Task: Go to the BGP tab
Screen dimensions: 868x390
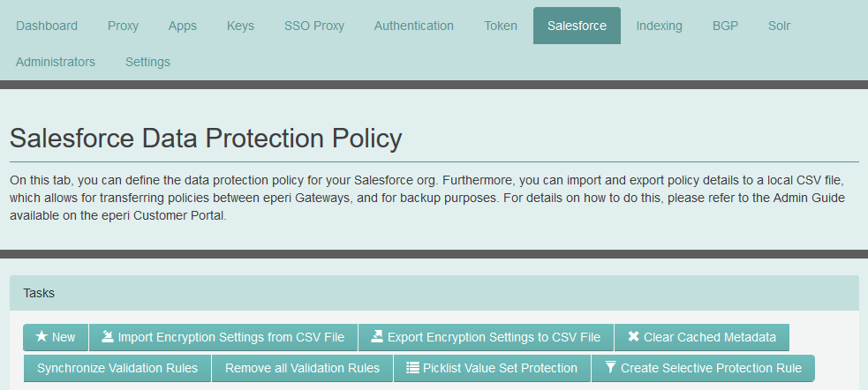Action: pos(725,26)
